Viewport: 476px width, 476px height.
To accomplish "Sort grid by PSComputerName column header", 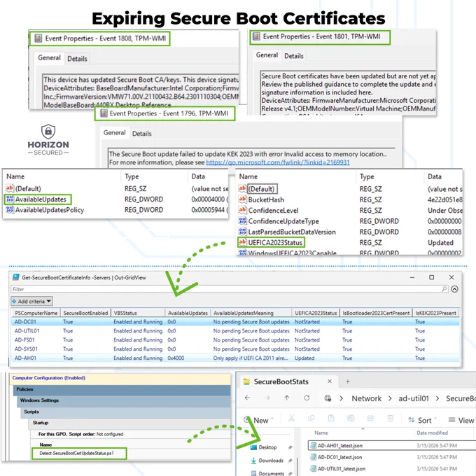I will [x=36, y=313].
